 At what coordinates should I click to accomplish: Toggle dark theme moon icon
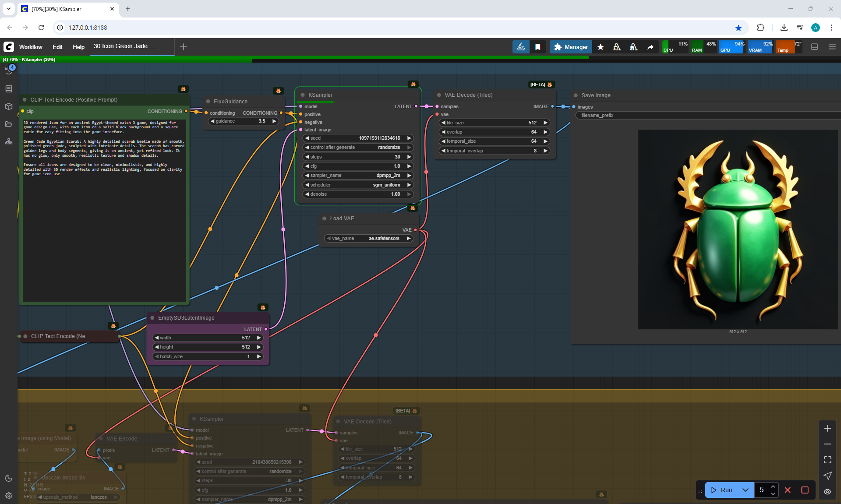point(9,478)
